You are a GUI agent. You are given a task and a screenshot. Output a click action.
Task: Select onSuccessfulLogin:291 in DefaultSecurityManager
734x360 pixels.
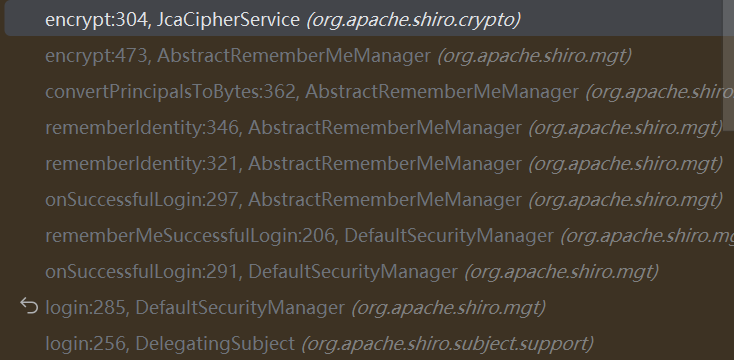364,272
